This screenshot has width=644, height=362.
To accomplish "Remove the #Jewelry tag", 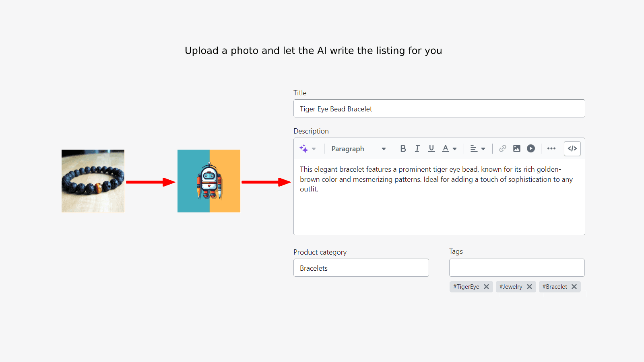I will 529,287.
